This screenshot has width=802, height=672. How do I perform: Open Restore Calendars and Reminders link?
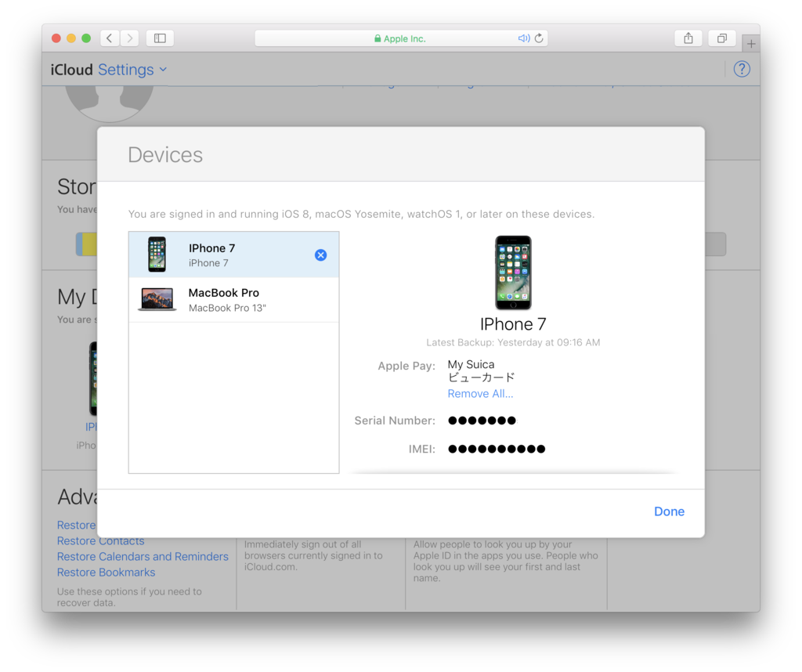click(143, 556)
